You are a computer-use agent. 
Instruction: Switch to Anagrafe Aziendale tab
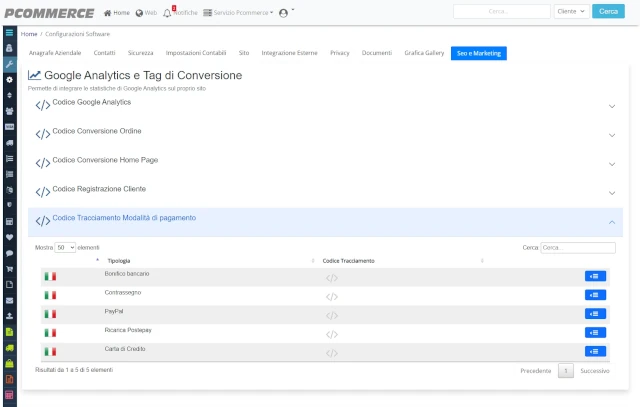click(55, 53)
